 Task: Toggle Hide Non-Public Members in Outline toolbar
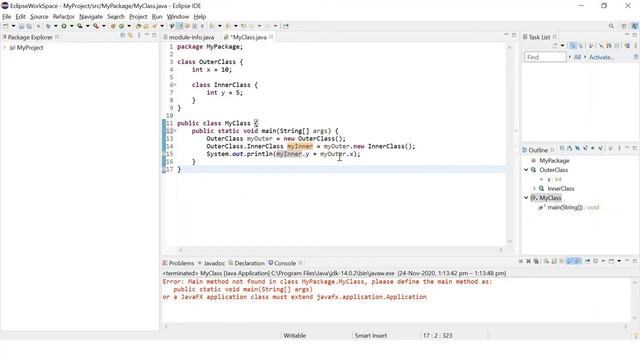click(593, 149)
